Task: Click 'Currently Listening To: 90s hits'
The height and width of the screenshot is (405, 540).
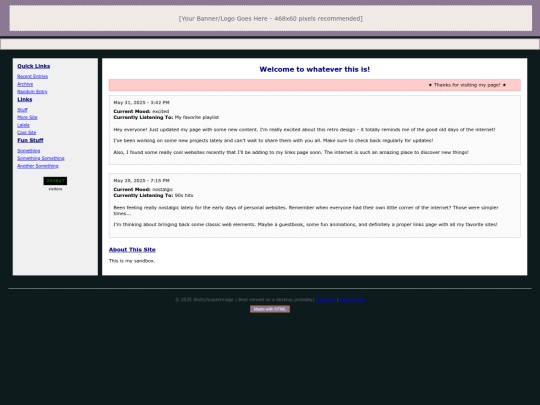Action: pos(153,195)
